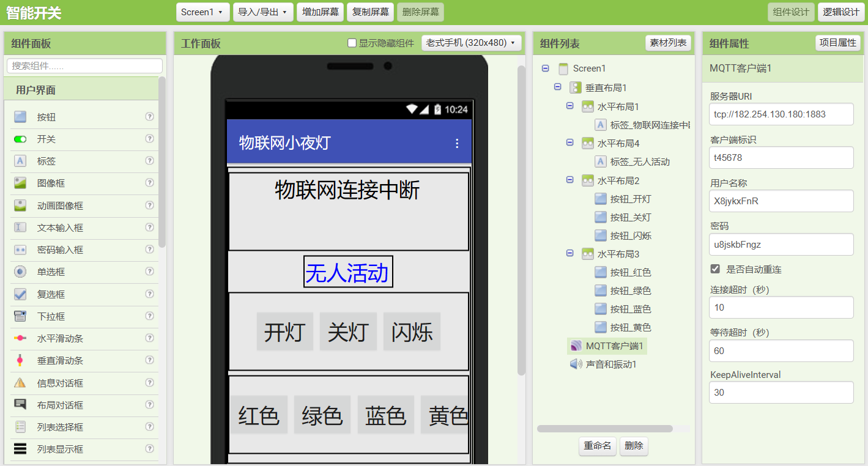Select the 密码输入框 component icon
Image resolution: width=868 pixels, height=466 pixels.
click(20, 250)
